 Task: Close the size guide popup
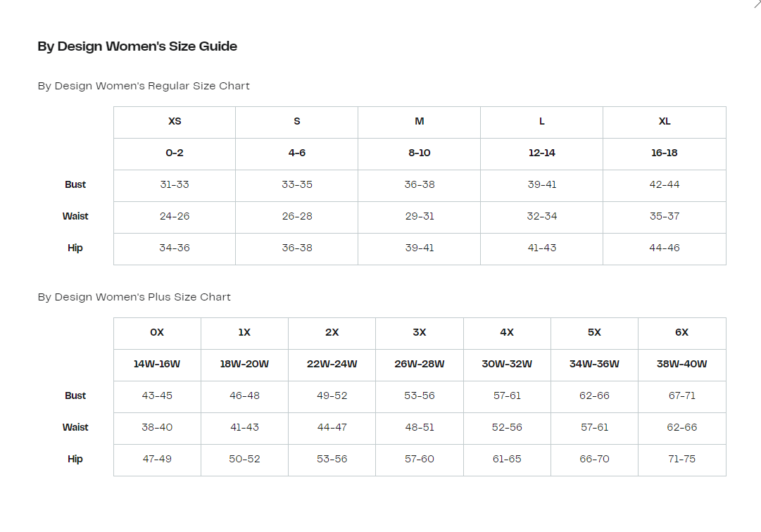pos(757,4)
